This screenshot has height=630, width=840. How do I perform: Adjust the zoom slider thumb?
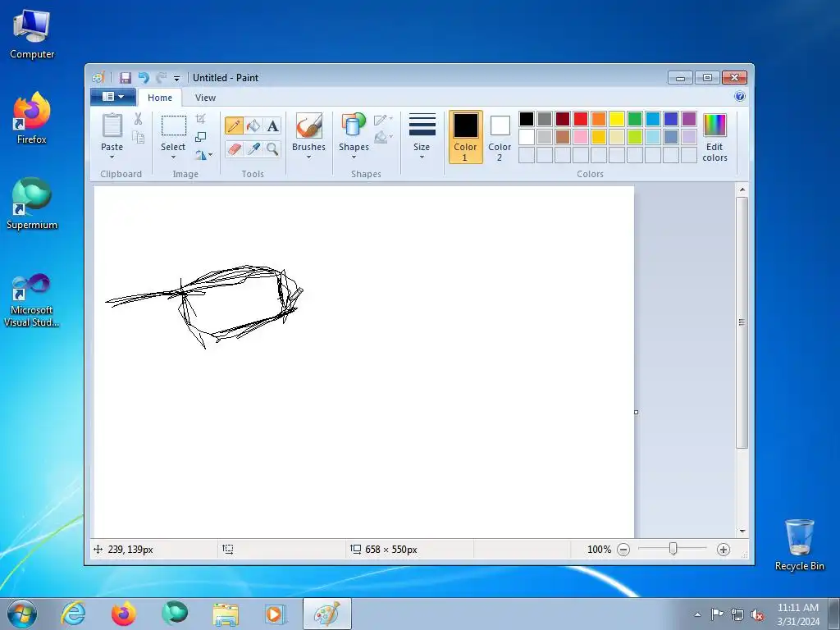click(x=673, y=549)
